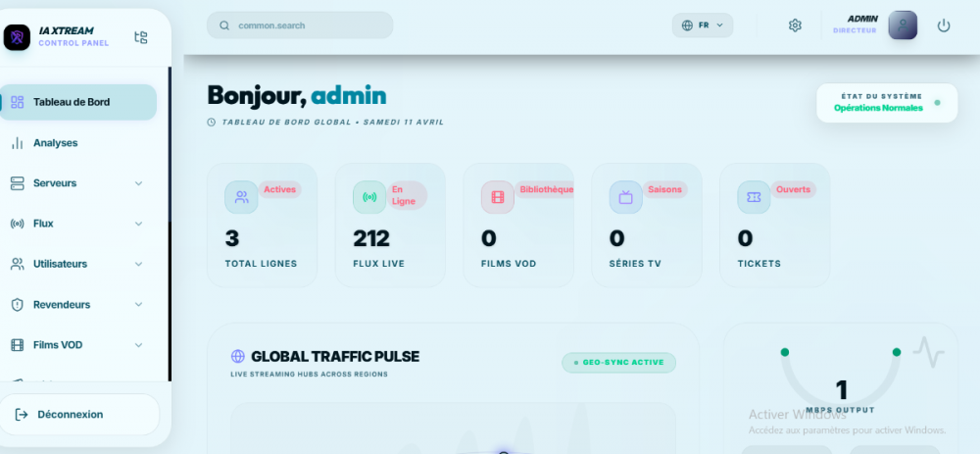Open the settings gear icon
This screenshot has height=454, width=980.
tap(795, 25)
